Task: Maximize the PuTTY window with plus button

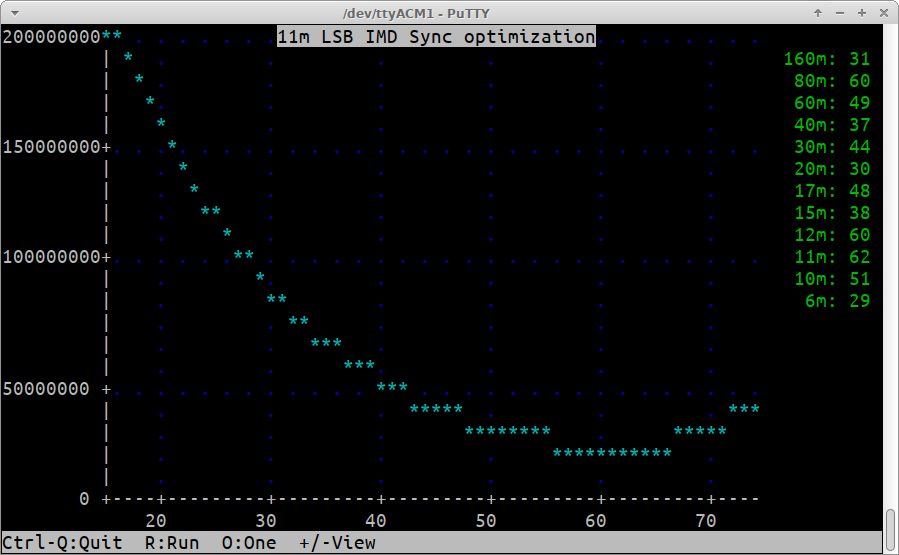Action: tap(861, 12)
